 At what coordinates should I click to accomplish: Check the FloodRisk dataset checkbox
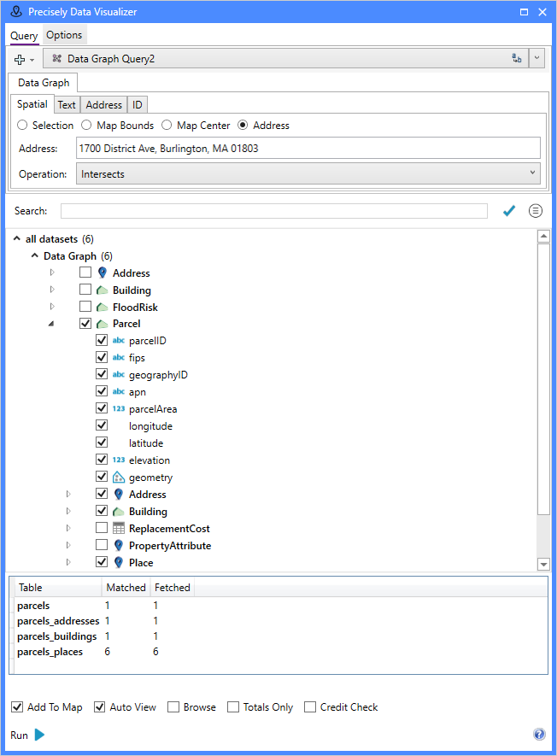[85, 306]
